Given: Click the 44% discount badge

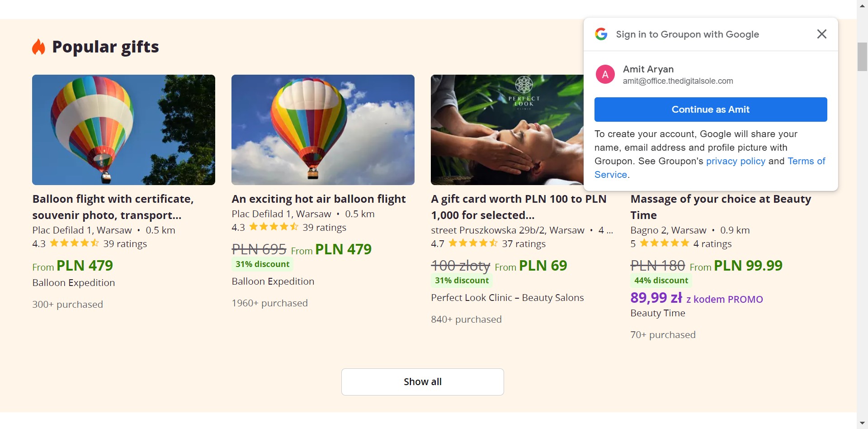Looking at the screenshot, I should (x=661, y=281).
